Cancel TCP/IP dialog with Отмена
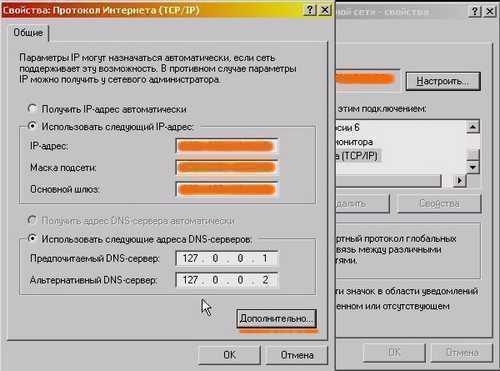500x371 pixels. (297, 355)
